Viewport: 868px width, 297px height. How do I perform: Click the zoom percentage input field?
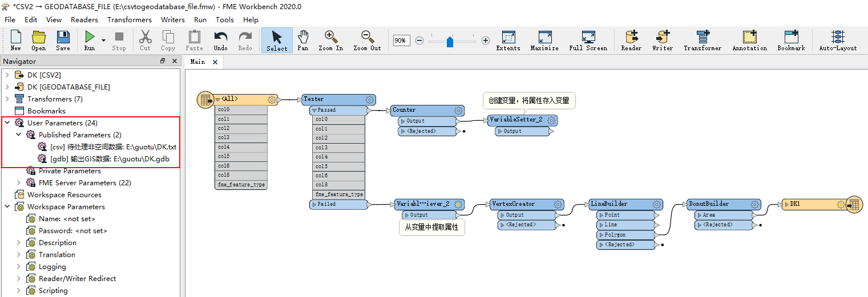pyautogui.click(x=401, y=40)
